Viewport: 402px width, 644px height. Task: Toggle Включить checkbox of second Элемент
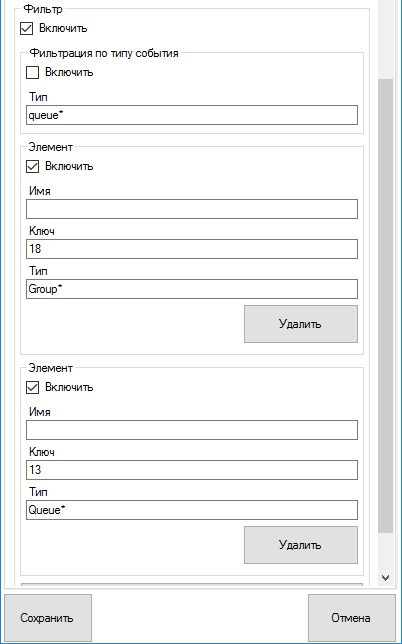click(x=32, y=387)
